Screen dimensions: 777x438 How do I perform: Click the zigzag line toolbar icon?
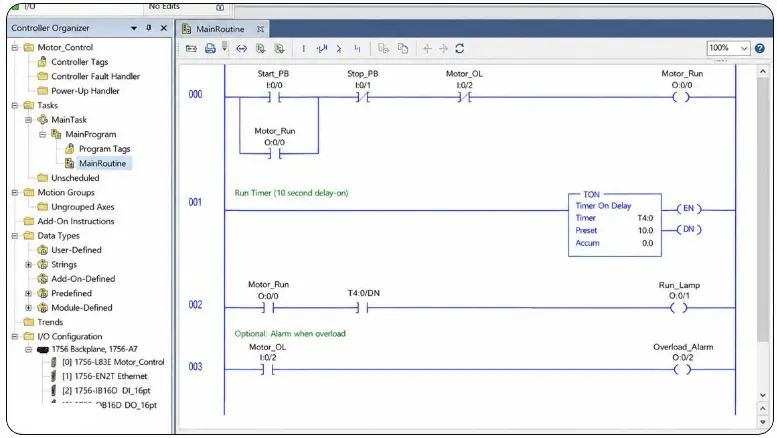322,49
